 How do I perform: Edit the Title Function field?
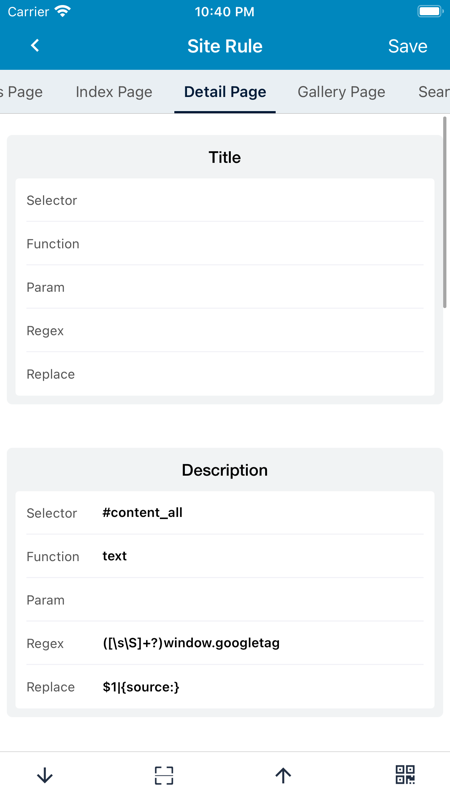(225, 243)
